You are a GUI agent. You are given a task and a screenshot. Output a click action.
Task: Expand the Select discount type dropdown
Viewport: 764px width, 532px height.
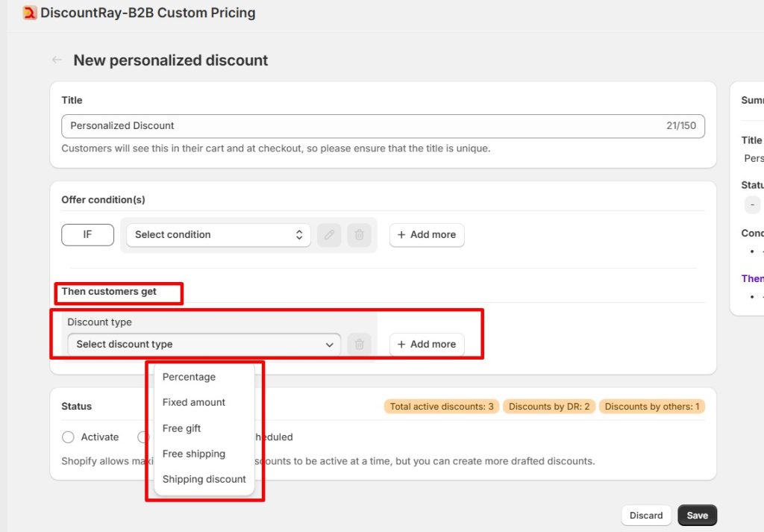point(204,344)
